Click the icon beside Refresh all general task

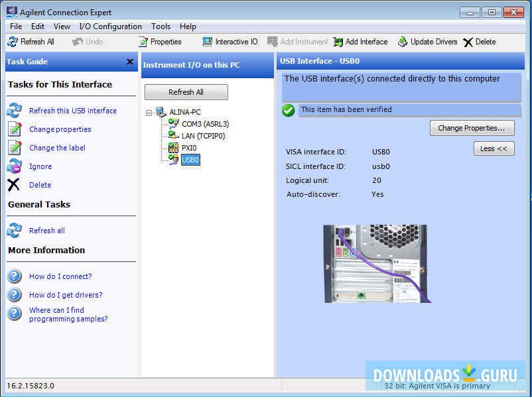click(x=15, y=230)
